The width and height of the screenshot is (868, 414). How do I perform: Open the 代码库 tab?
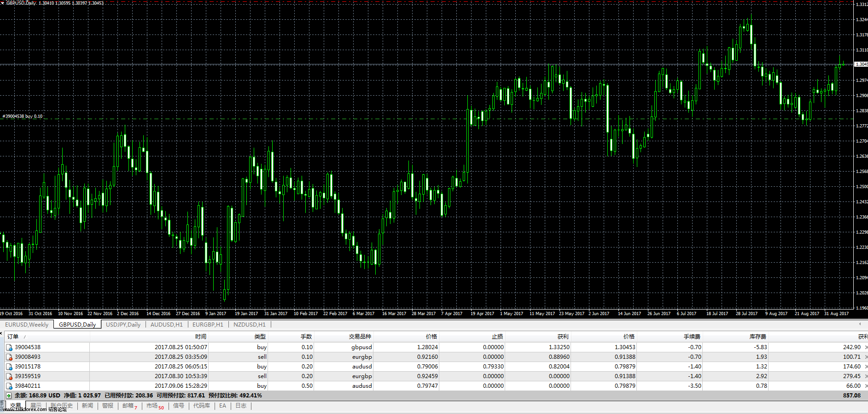[x=202, y=406]
